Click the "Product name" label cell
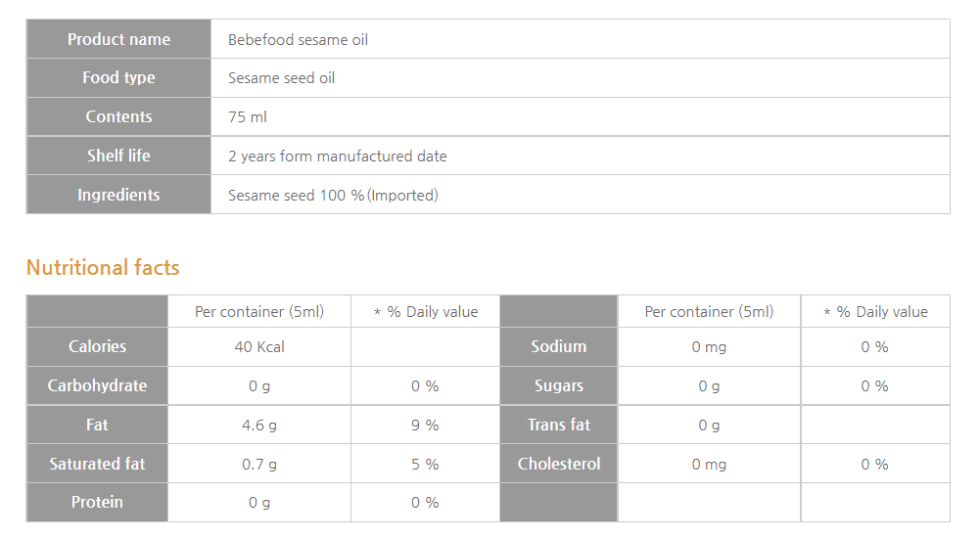Screen dimensions: 980x538 point(118,39)
